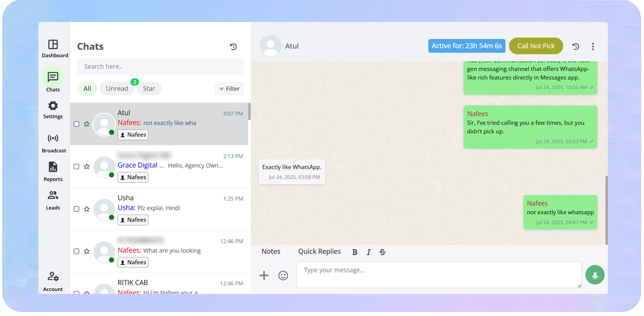Click the 'Exactly like WhatsApp.' message

pyautogui.click(x=292, y=172)
